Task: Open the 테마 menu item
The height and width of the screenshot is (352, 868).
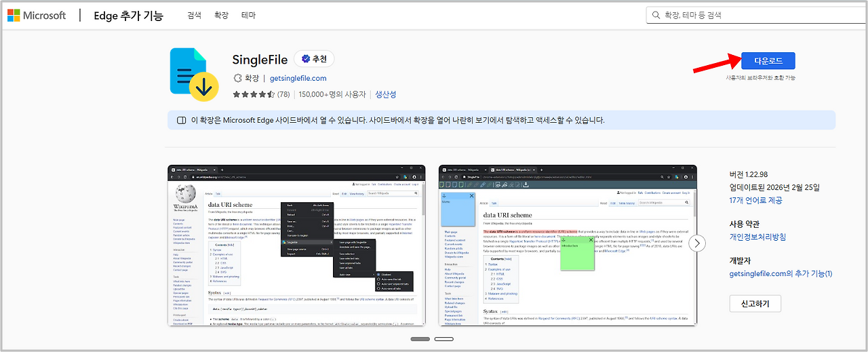Action: (x=248, y=15)
